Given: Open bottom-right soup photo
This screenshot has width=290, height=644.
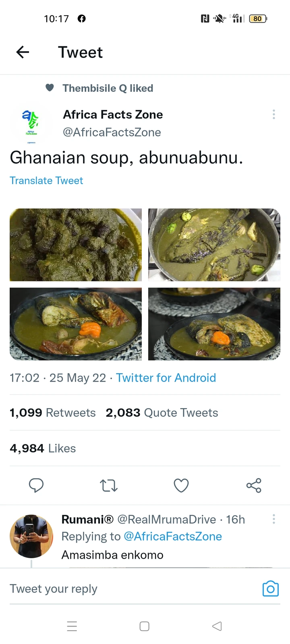Looking at the screenshot, I should click(x=214, y=324).
